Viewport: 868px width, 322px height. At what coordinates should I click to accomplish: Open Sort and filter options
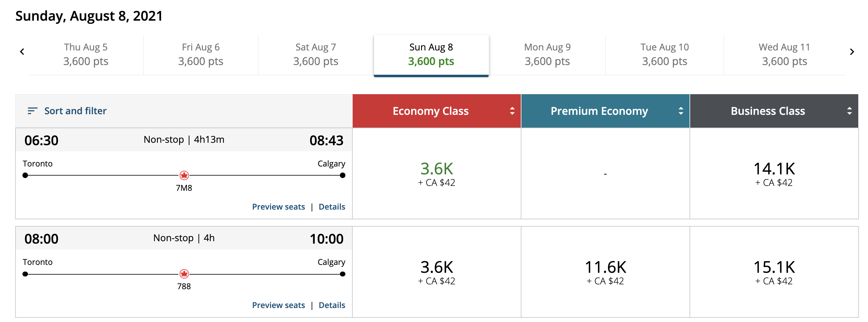pos(75,111)
